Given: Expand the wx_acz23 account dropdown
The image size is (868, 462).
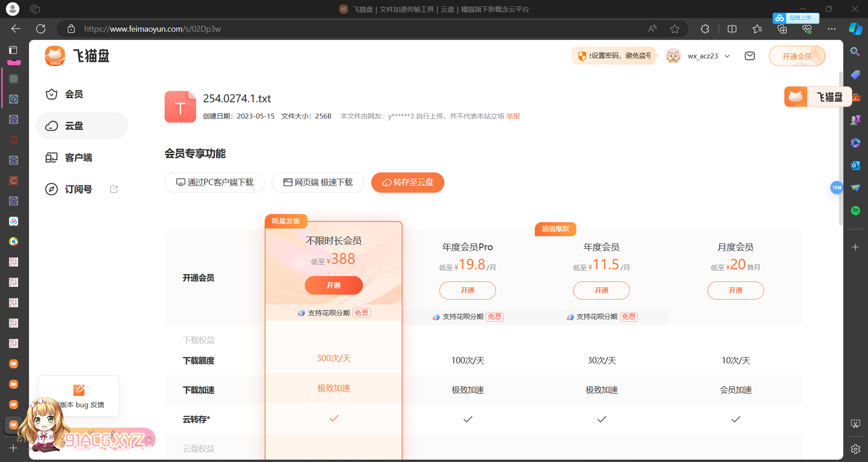Looking at the screenshot, I should (x=727, y=56).
